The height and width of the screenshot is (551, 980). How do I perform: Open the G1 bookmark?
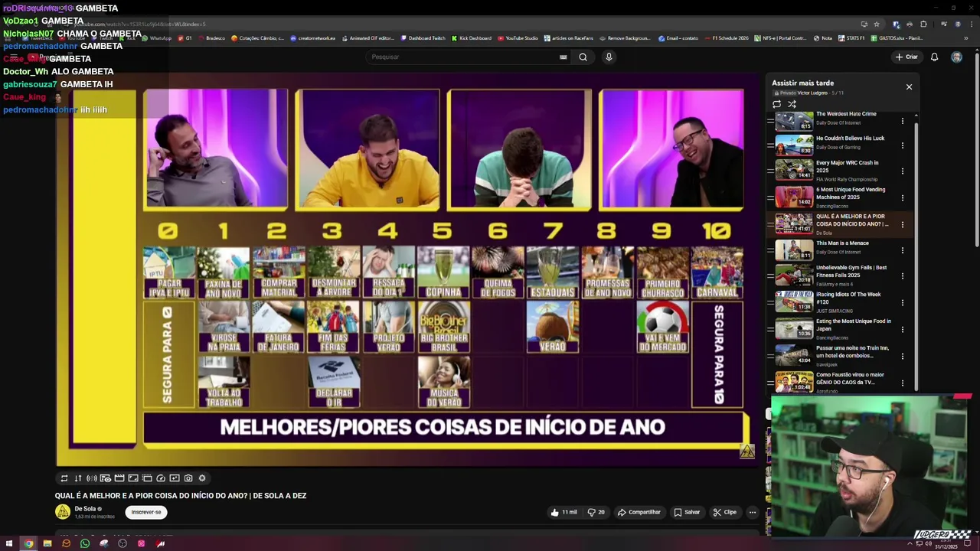pos(185,37)
